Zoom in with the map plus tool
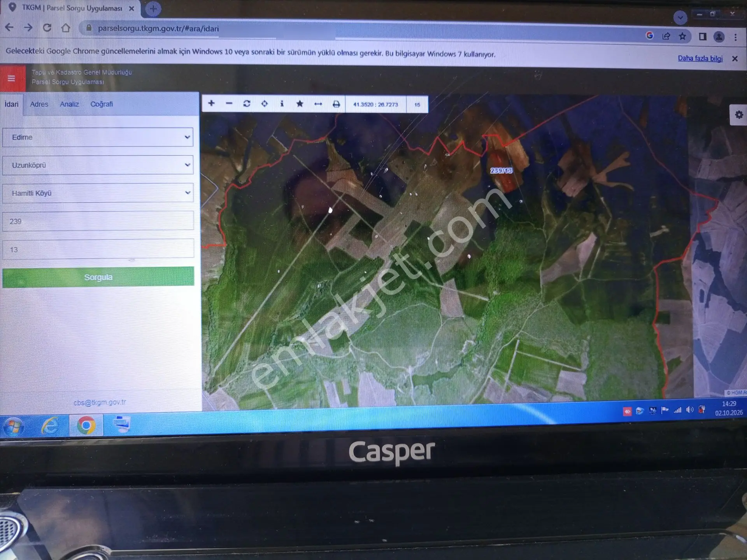The width and height of the screenshot is (747, 560). [211, 103]
